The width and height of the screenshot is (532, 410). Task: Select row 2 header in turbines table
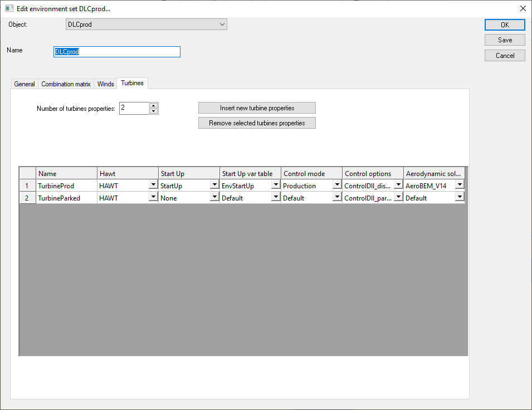[x=27, y=198]
